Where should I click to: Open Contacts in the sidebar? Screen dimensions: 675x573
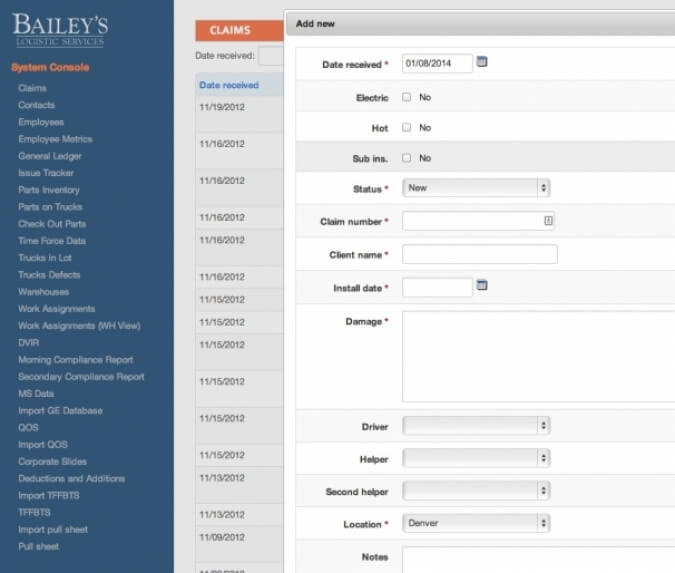point(37,105)
